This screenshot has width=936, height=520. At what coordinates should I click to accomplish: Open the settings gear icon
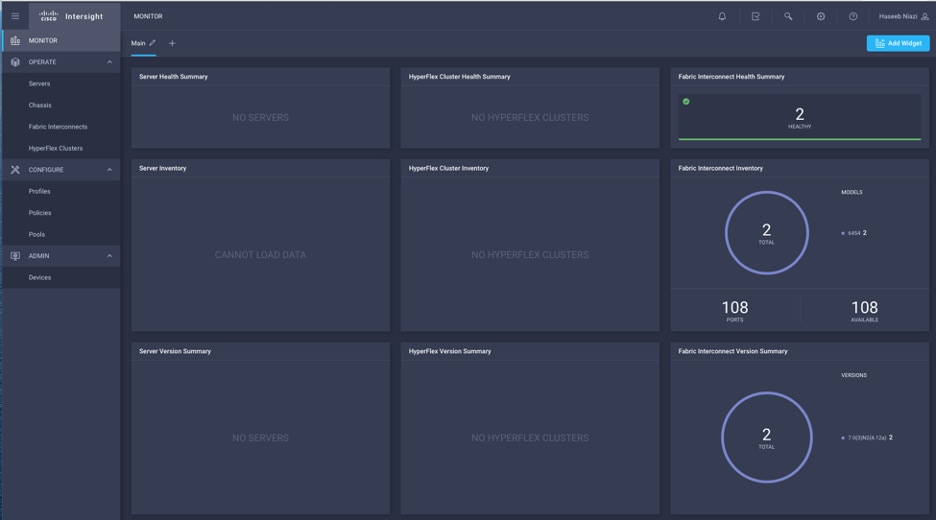(x=821, y=17)
